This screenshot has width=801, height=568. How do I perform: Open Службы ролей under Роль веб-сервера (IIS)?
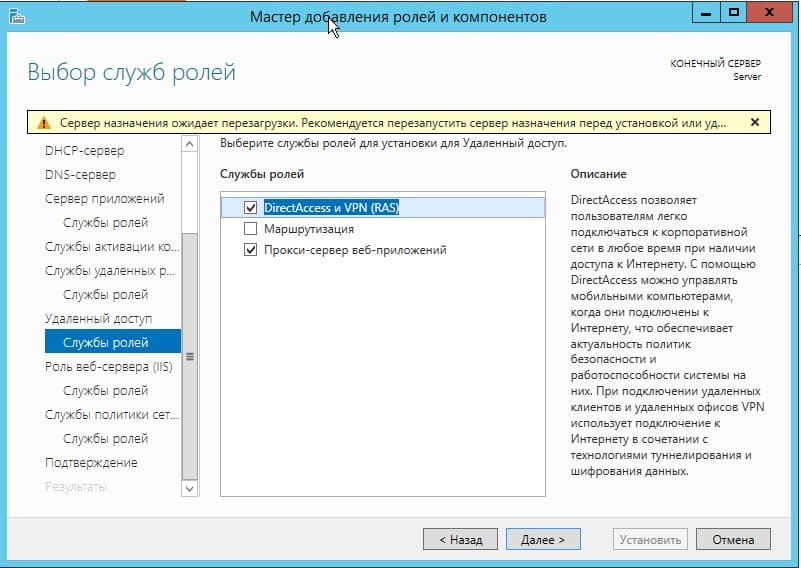pos(105,391)
